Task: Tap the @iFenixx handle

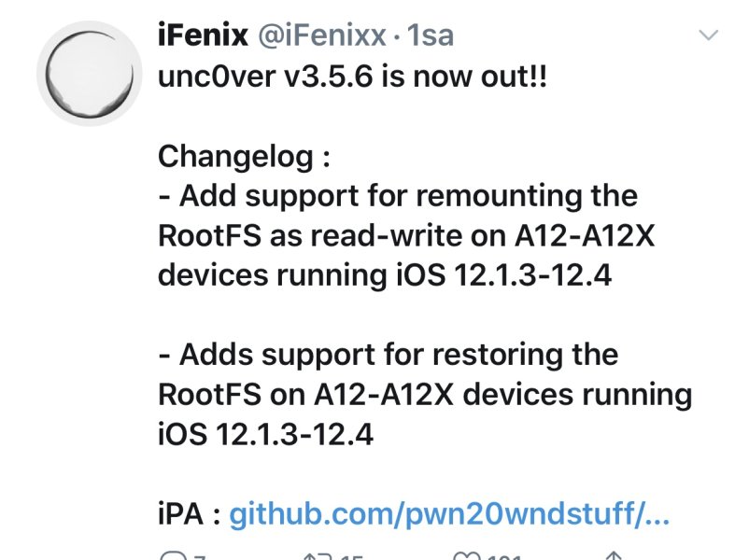Action: pyautogui.click(x=316, y=37)
